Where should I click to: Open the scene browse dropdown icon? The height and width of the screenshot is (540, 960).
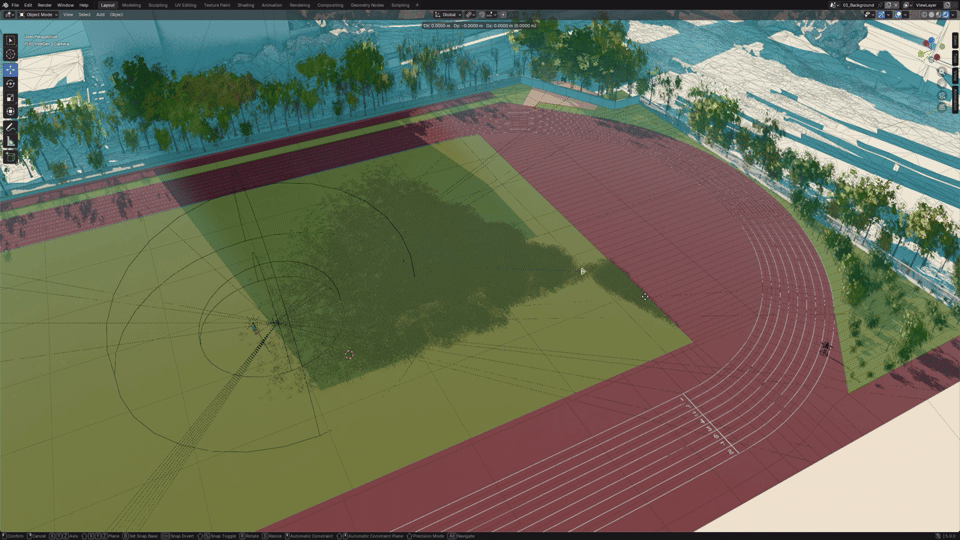tap(834, 5)
